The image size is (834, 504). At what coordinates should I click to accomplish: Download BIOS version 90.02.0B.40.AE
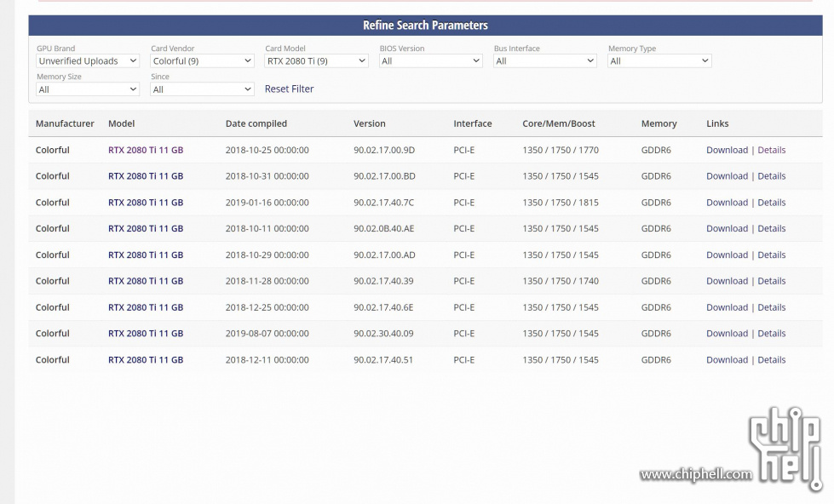pos(728,229)
